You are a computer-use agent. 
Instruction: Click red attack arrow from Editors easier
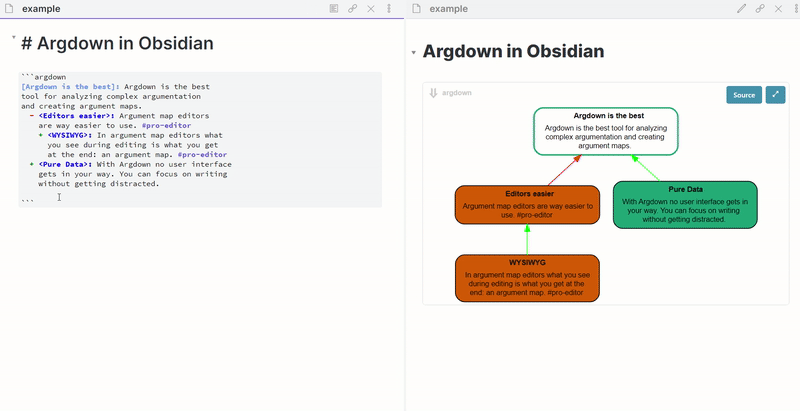click(x=565, y=170)
